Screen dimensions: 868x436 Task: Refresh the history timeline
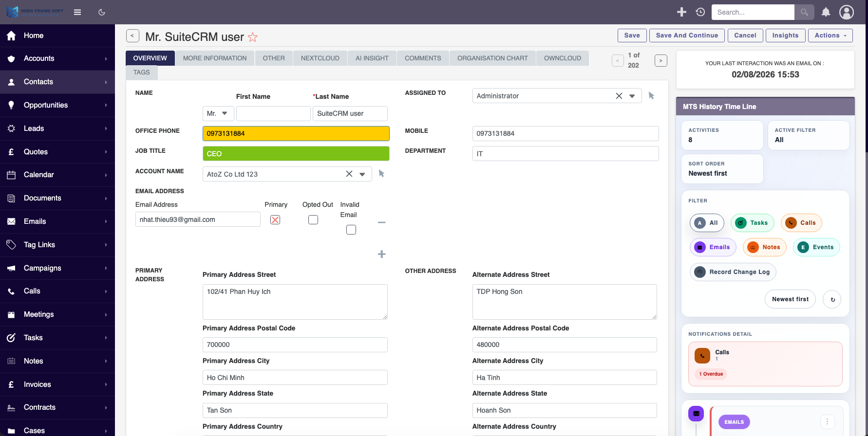pos(832,299)
